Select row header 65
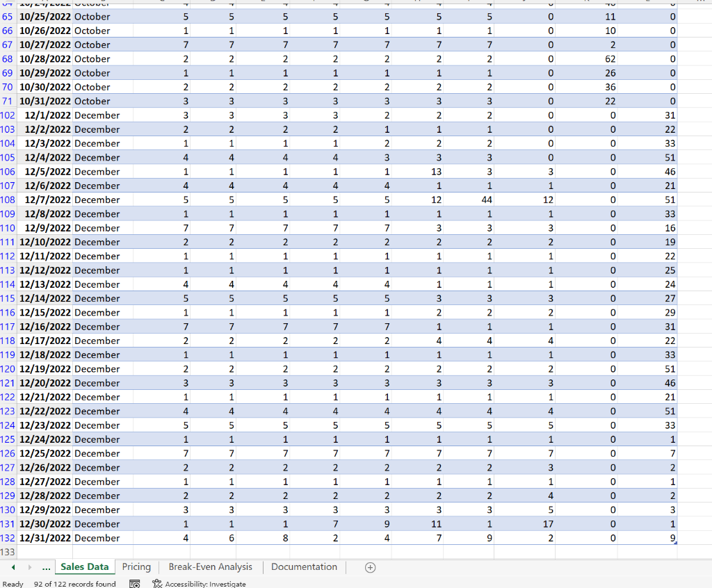 coord(8,17)
